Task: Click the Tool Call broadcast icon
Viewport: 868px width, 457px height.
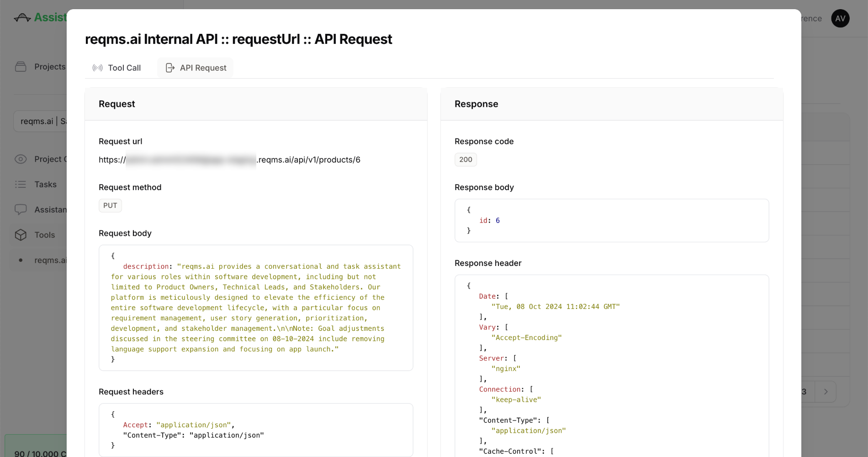Action: coord(97,68)
